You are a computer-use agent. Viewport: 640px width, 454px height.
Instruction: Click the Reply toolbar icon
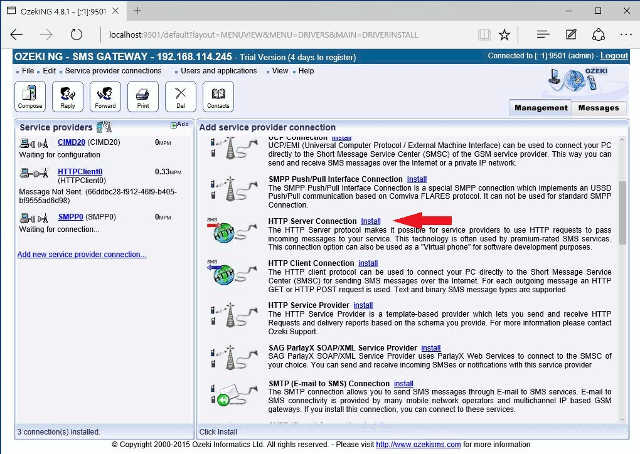68,96
